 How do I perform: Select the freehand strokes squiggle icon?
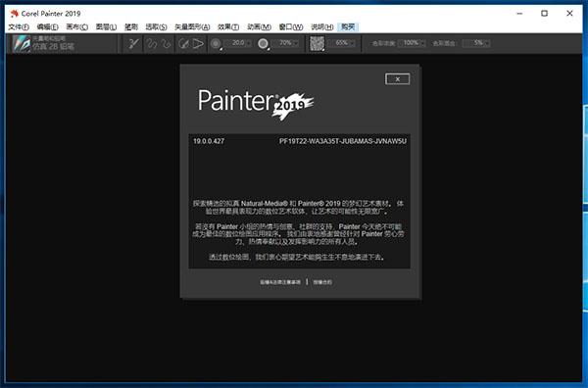click(x=151, y=44)
